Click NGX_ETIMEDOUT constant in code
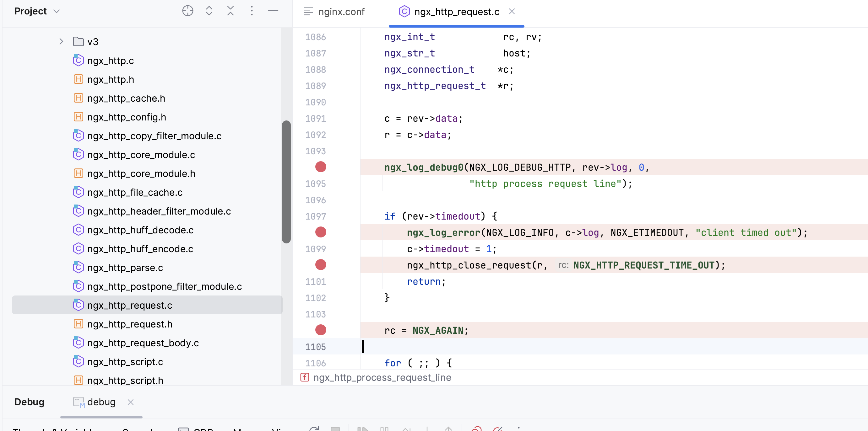868x431 pixels. pos(647,232)
